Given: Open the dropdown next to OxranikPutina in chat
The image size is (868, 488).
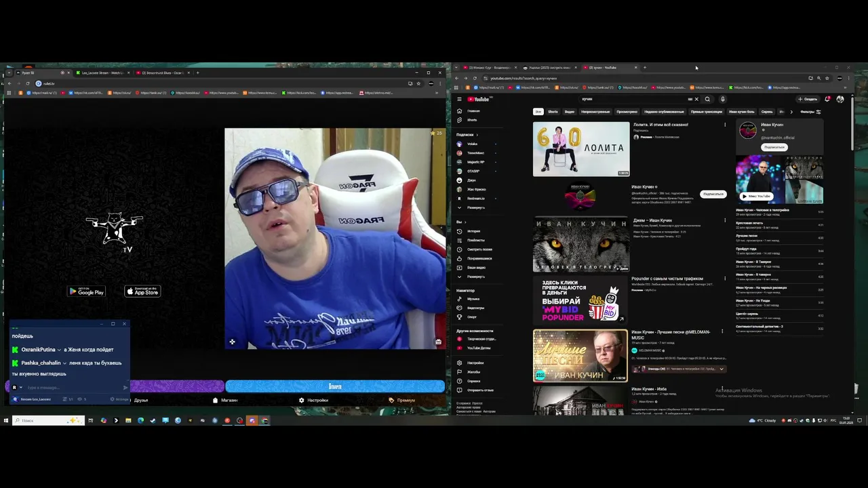Looking at the screenshot, I should pyautogui.click(x=60, y=350).
